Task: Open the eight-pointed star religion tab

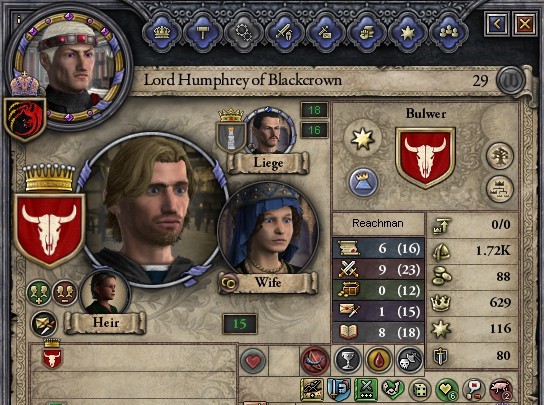Action: click(x=407, y=33)
